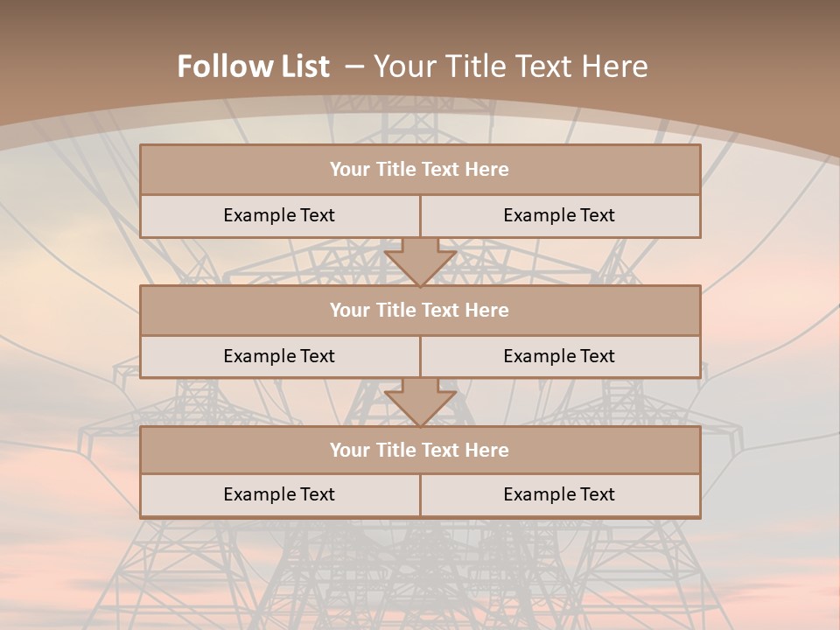Click the middle-right 'Example Text' cell
840x630 pixels.
pos(559,356)
